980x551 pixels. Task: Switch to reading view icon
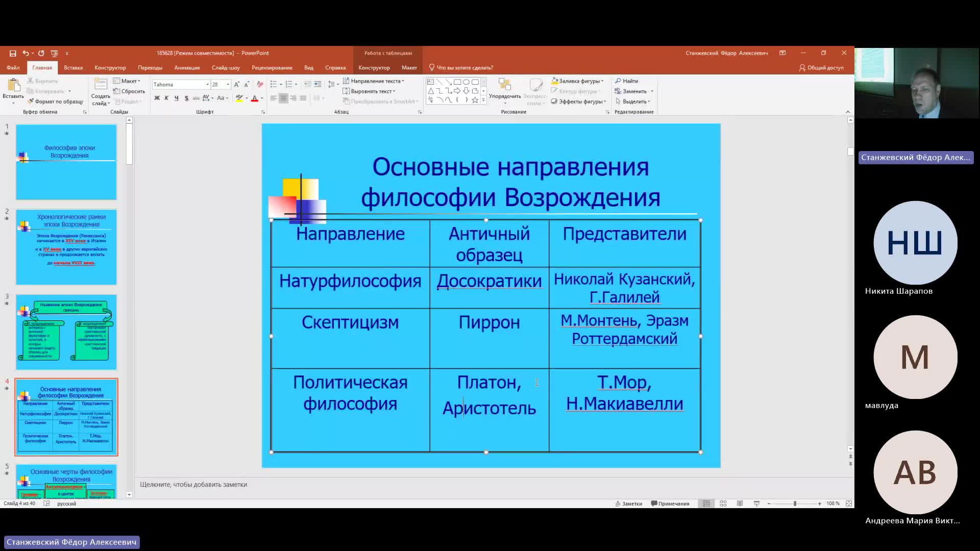[740, 504]
